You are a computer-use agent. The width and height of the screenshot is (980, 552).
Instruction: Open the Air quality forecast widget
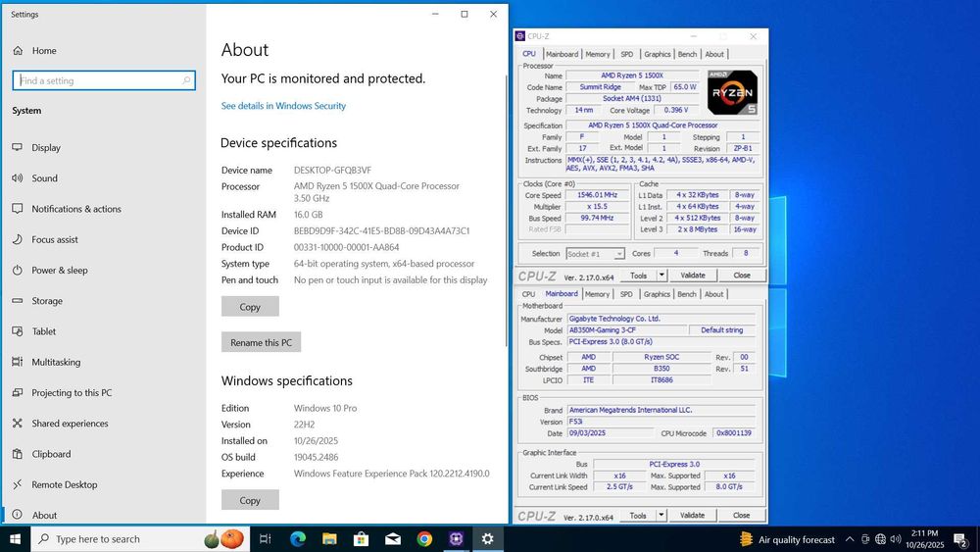pyautogui.click(x=787, y=539)
